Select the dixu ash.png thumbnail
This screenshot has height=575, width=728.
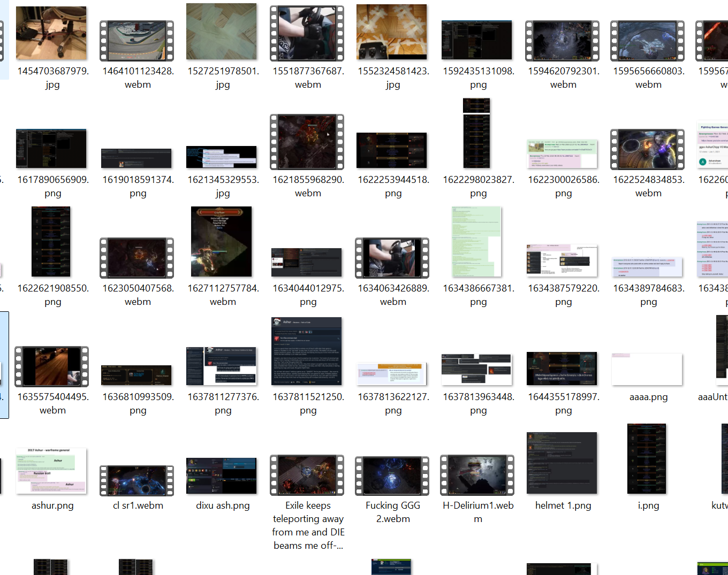222,476
